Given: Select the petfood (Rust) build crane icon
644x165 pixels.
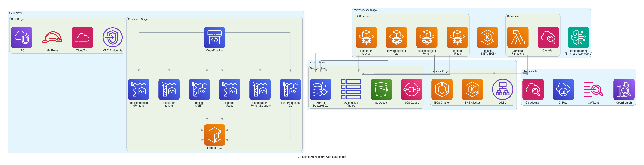Looking at the screenshot, I should pyautogui.click(x=230, y=89).
